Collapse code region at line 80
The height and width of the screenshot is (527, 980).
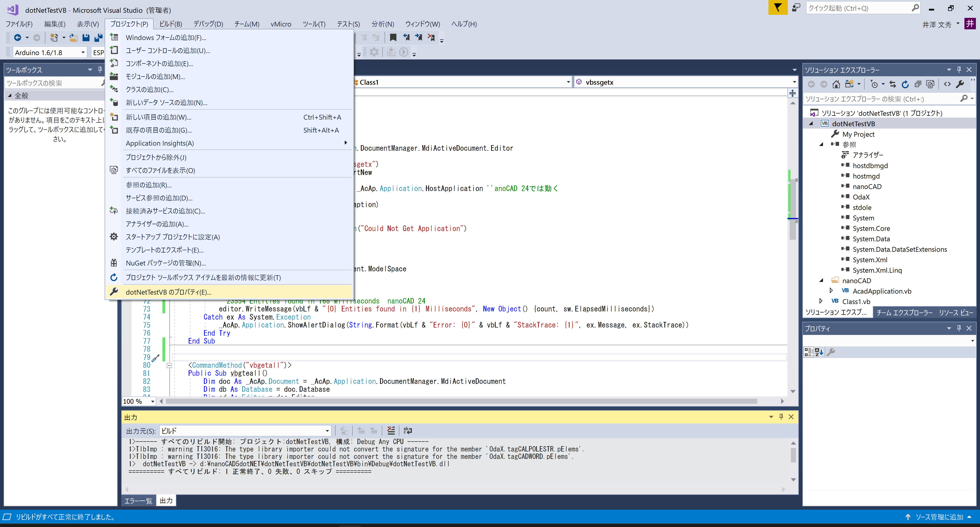pyautogui.click(x=169, y=365)
